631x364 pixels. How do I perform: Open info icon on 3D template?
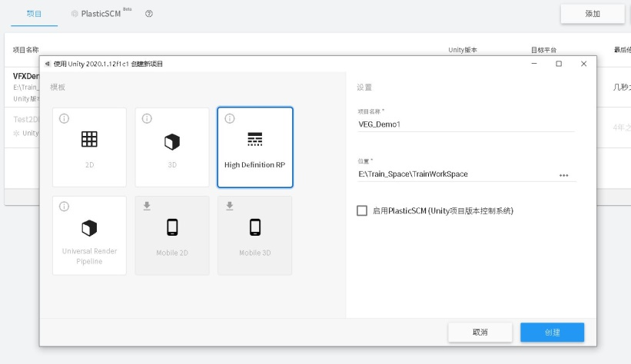(x=147, y=118)
